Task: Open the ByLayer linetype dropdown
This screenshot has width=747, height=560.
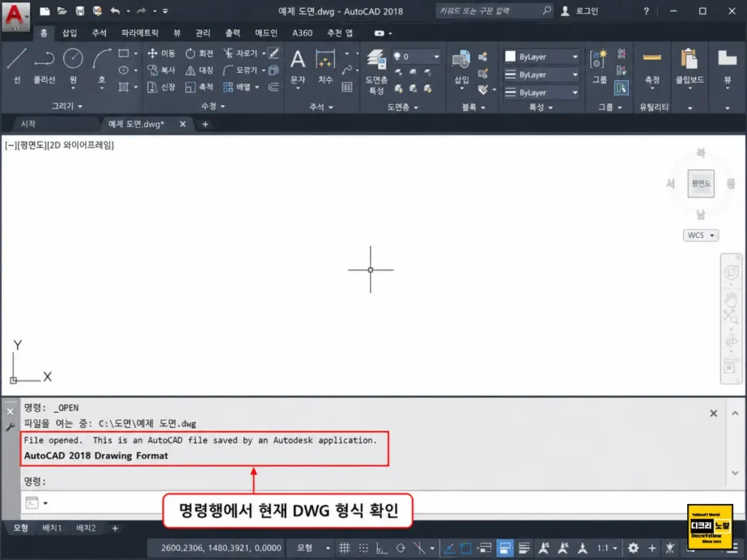Action: pos(541,93)
